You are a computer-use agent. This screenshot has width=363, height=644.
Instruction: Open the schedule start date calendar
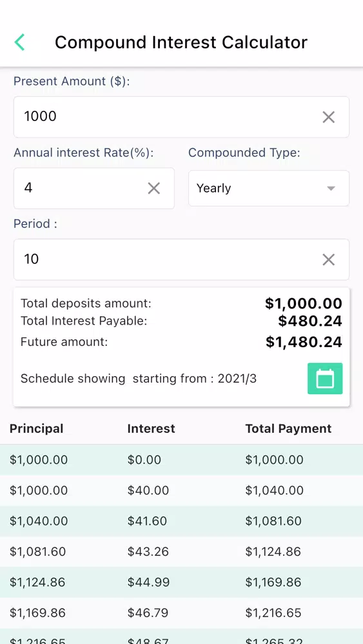coord(325,378)
